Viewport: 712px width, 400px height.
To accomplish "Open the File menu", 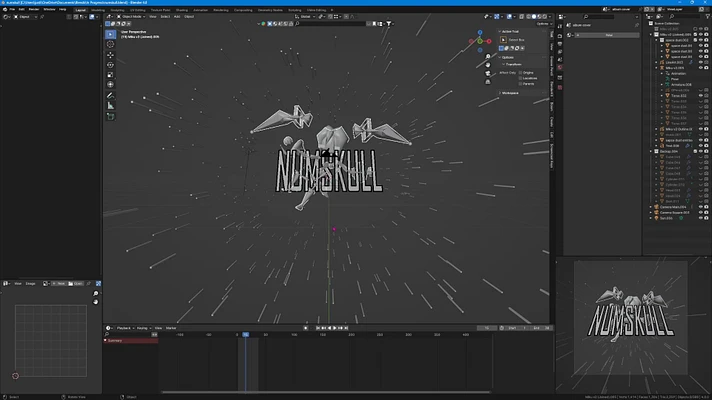I will (12, 9).
